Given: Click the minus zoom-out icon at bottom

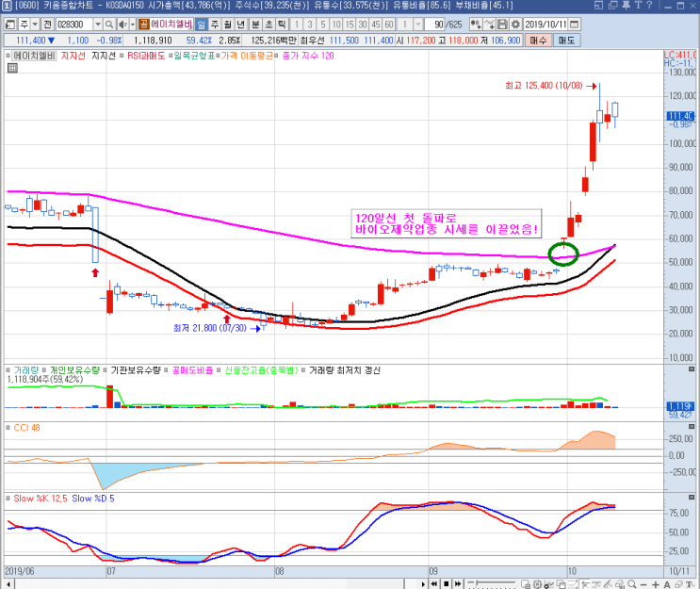Looking at the screenshot, I should coord(643,584).
